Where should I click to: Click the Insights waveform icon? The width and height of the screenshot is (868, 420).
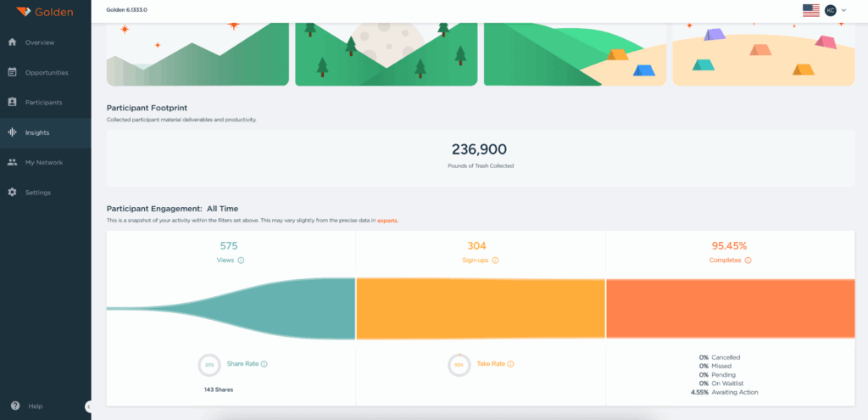(x=12, y=132)
